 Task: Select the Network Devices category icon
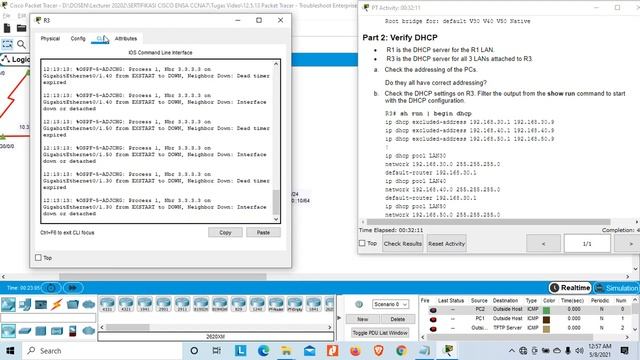(8, 304)
